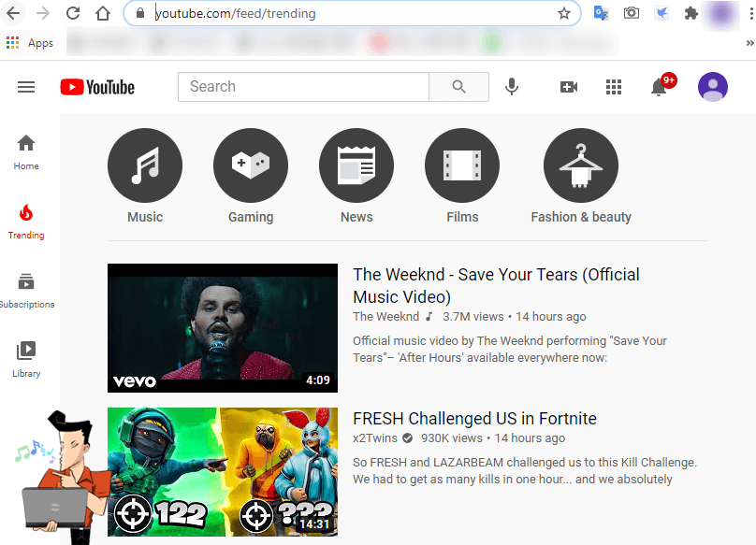The image size is (756, 545).
Task: Click the address bar URL youtube.com/feed/trending
Action: [x=235, y=13]
